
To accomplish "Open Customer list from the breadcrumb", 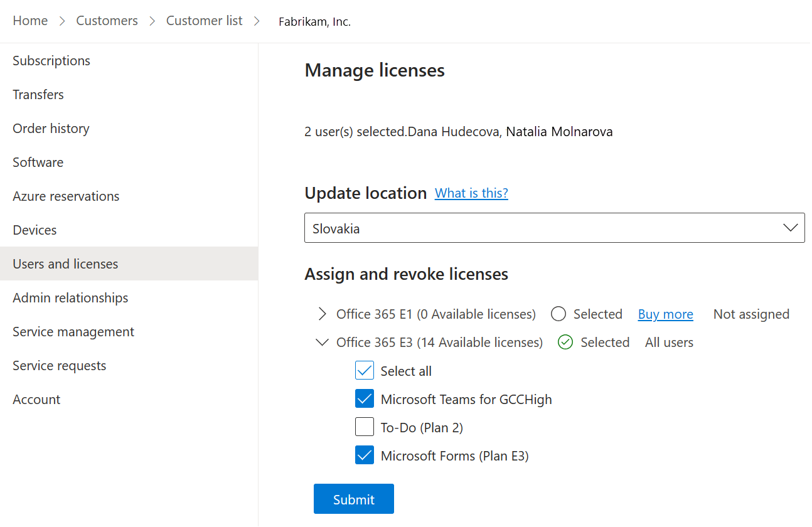I will [204, 20].
